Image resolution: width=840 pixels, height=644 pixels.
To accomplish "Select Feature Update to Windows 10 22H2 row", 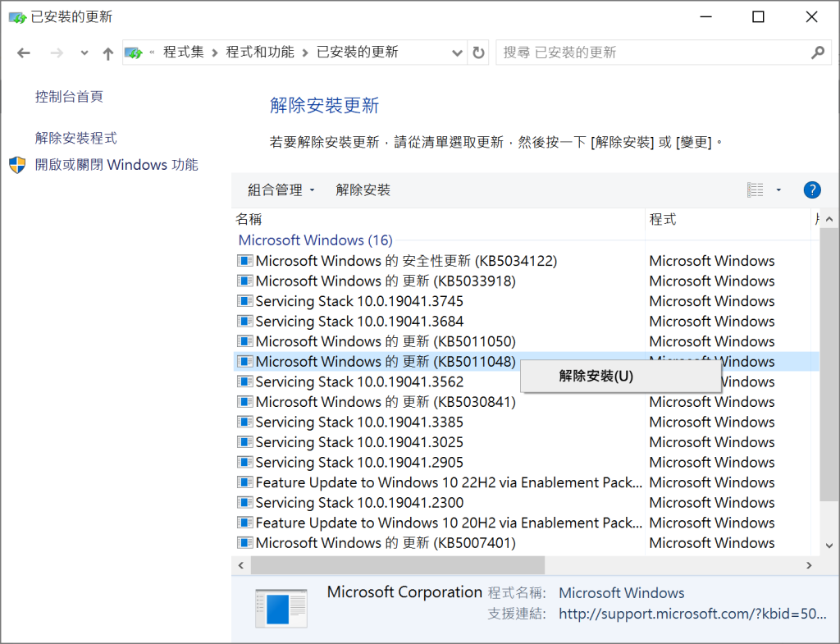I will [527, 482].
